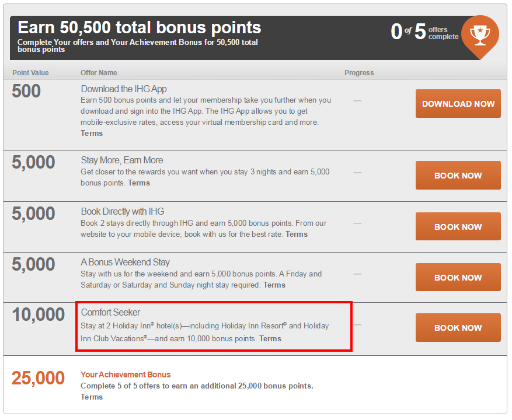This screenshot has width=512, height=420.
Task: Open Terms link in A Bonus Weekend Stay
Action: tap(274, 285)
